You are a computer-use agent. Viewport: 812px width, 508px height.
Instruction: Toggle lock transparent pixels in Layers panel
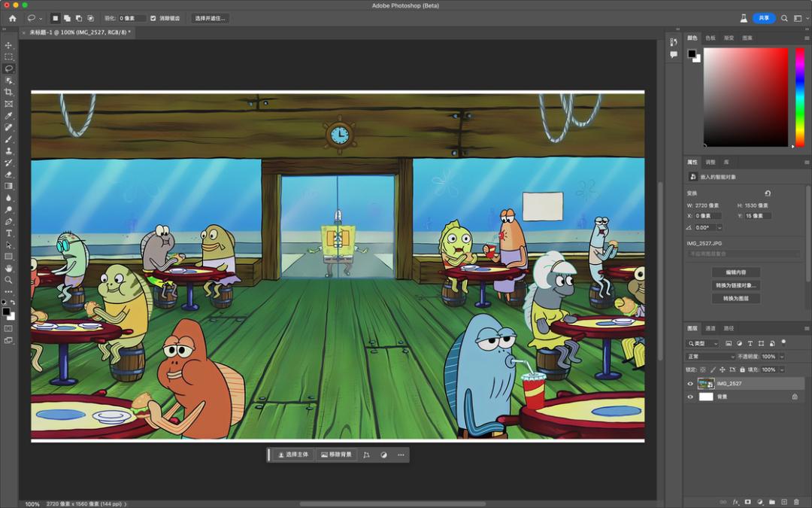(703, 370)
